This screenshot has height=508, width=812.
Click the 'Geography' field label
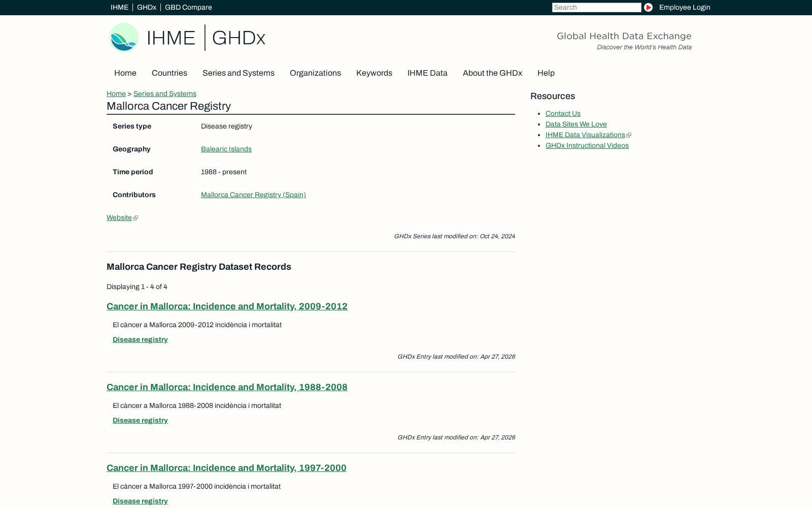(131, 149)
